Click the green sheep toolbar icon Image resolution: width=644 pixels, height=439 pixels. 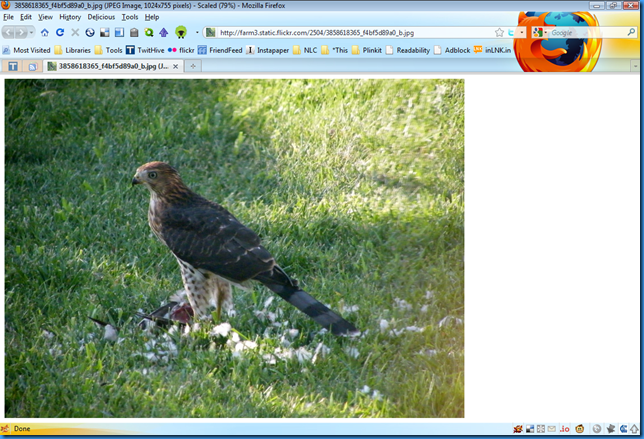pos(181,32)
